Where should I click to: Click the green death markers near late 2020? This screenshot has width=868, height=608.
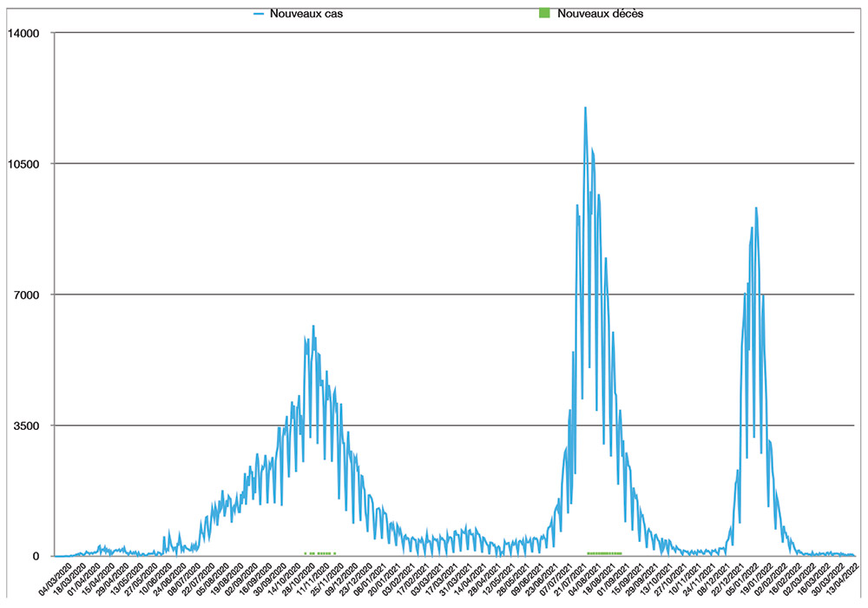[x=319, y=553]
